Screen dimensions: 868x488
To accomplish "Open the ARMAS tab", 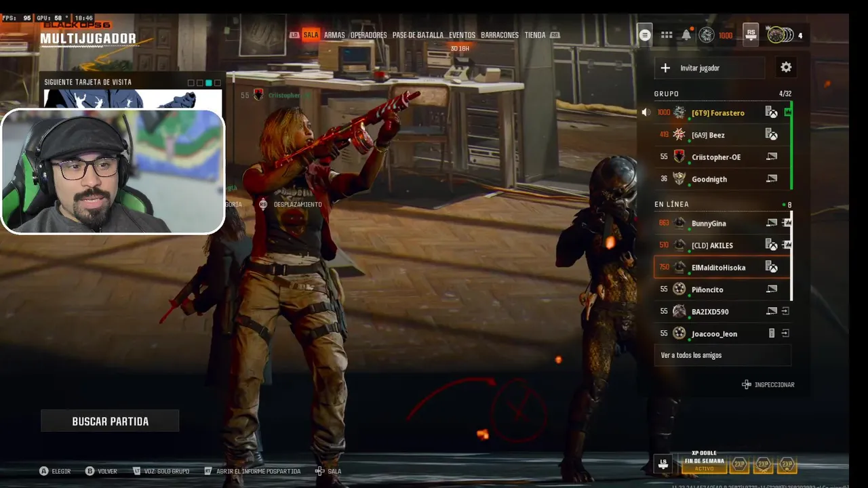I will coord(334,35).
